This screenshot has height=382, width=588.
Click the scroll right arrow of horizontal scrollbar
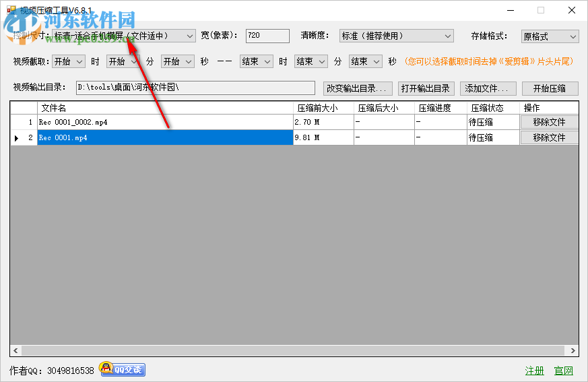tap(573, 350)
